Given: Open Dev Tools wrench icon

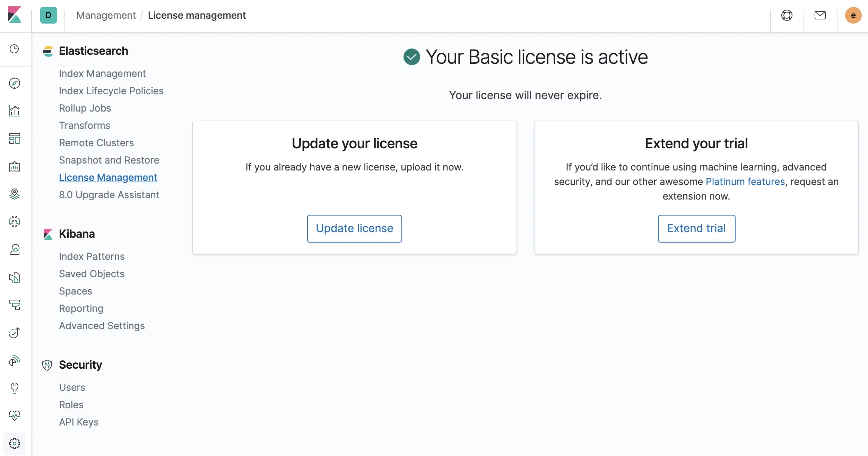Looking at the screenshot, I should (15, 388).
